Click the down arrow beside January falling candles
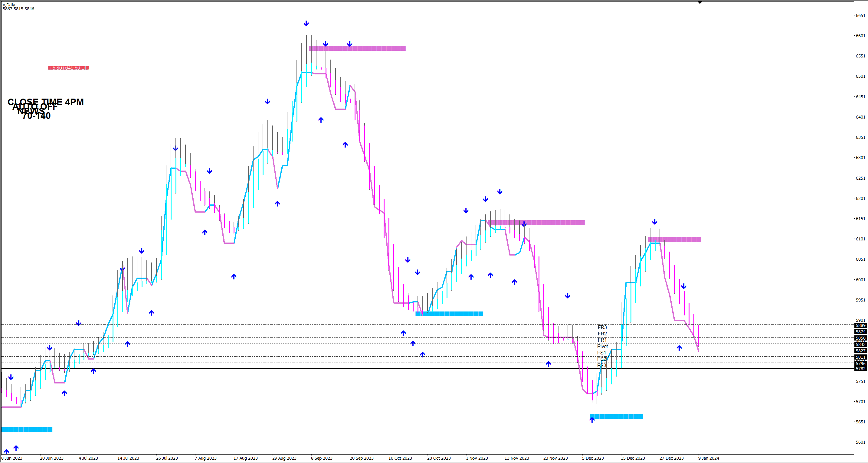Image resolution: width=868 pixels, height=463 pixels. pyautogui.click(x=684, y=286)
